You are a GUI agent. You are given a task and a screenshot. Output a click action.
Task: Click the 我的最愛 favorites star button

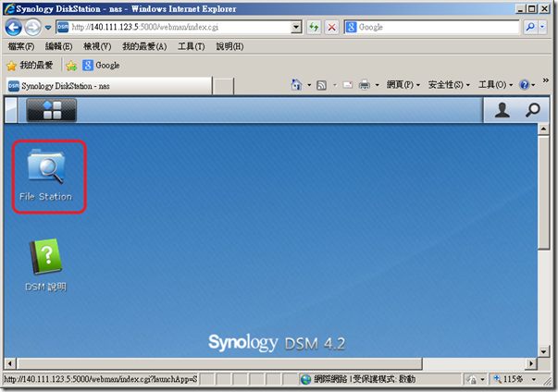coord(30,66)
